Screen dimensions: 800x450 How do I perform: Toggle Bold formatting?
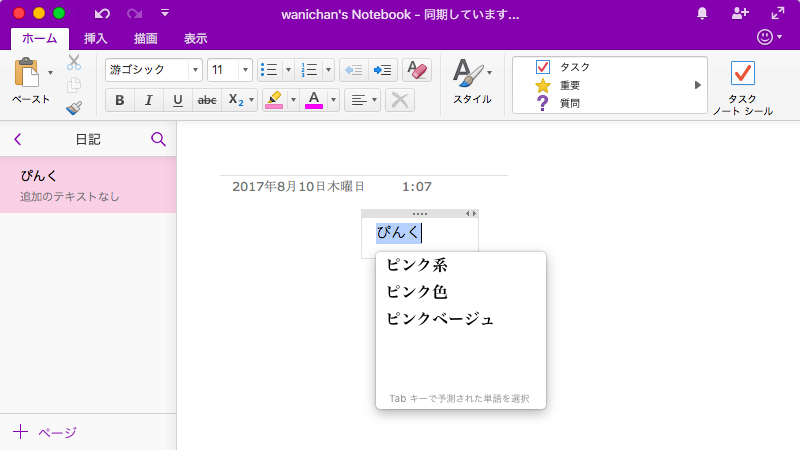coord(119,100)
